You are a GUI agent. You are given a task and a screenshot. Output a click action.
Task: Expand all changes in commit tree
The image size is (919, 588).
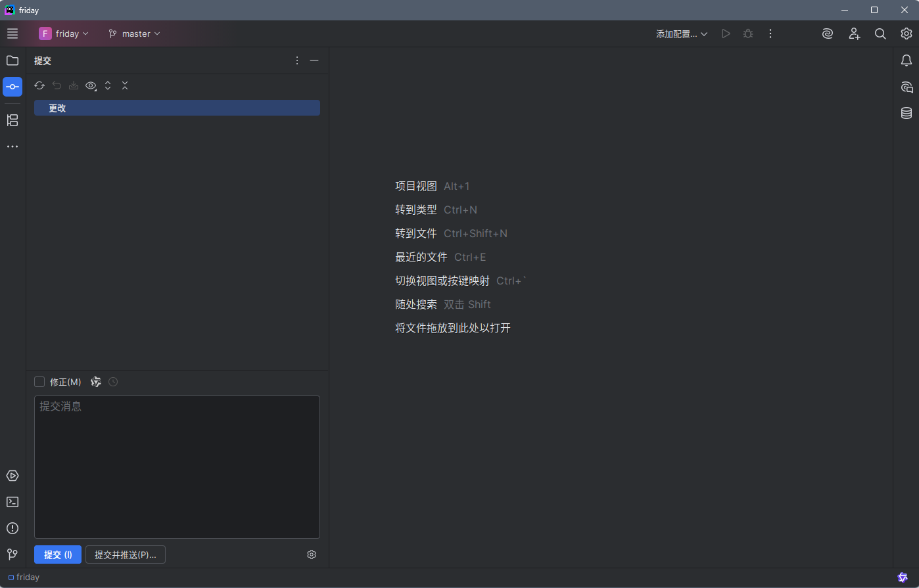[x=108, y=85]
